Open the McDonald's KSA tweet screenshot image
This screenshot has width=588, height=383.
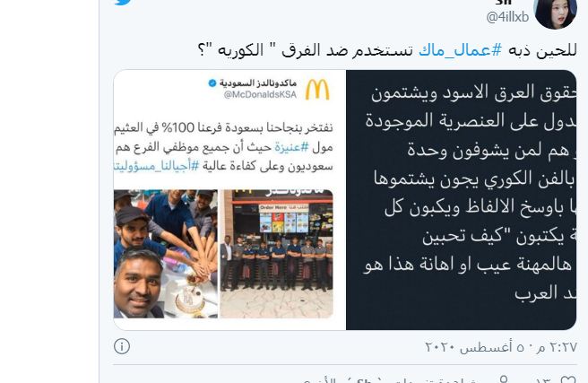[x=229, y=200]
